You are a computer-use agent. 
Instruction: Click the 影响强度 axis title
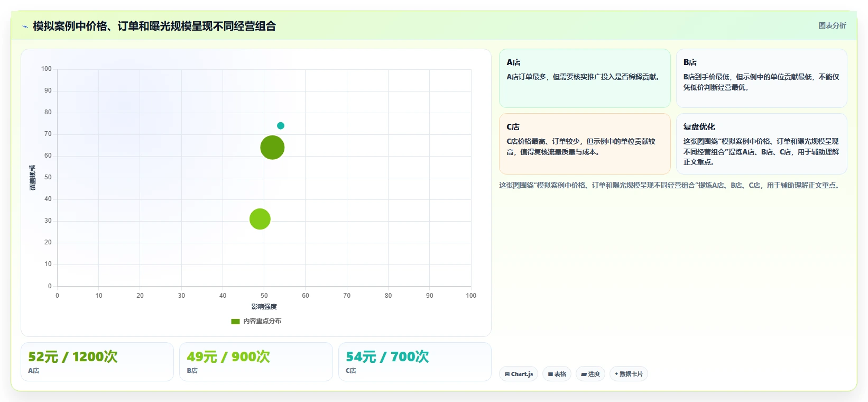264,307
